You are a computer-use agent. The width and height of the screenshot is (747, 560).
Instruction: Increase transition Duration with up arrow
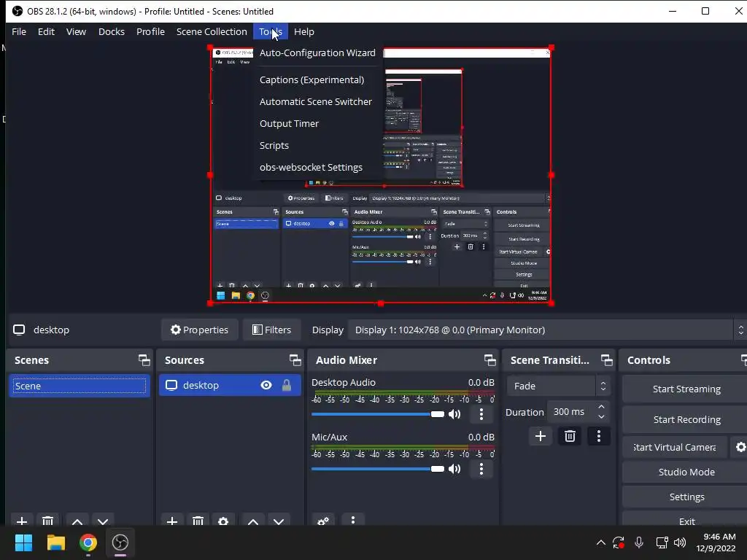point(602,407)
